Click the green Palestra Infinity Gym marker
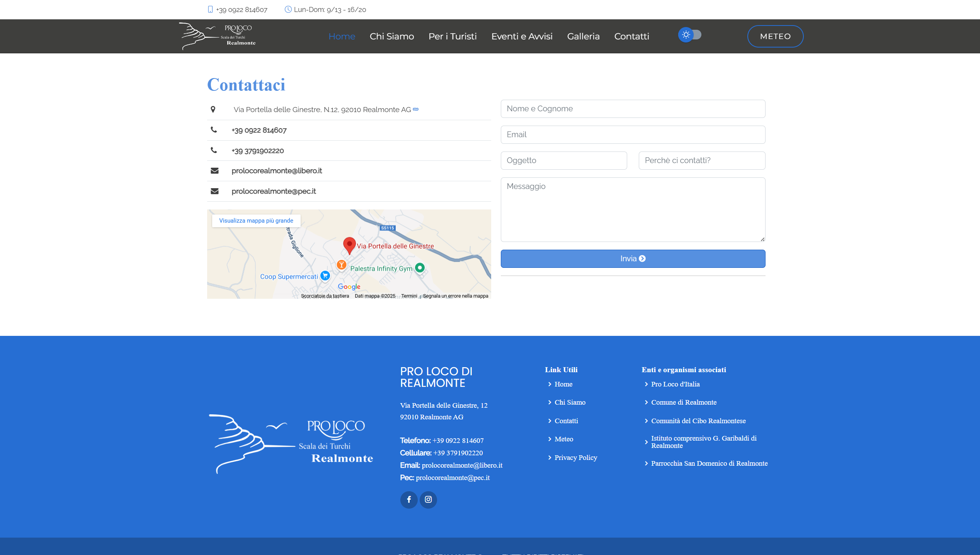980x555 pixels. (420, 267)
